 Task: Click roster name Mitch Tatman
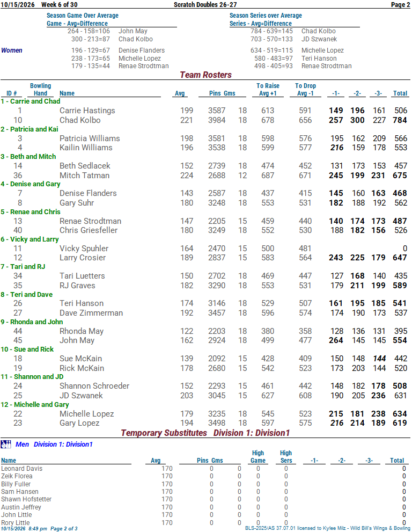click(x=84, y=176)
